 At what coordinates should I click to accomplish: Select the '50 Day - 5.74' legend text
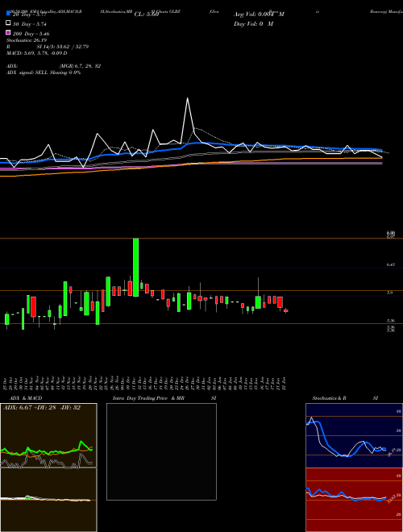point(30,24)
